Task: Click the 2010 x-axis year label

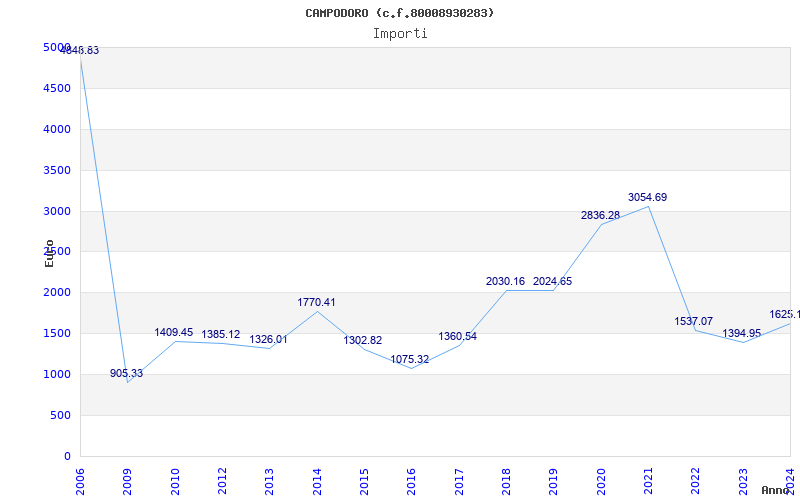Action: coord(175,481)
